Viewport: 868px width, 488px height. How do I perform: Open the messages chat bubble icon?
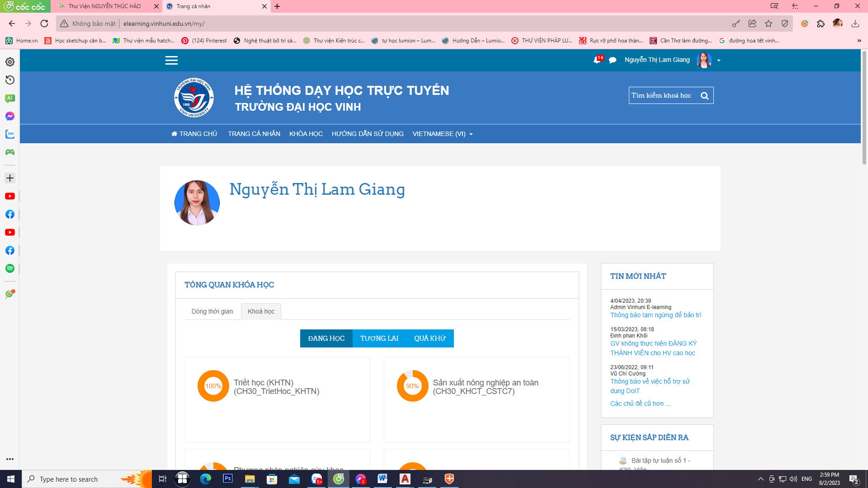(x=613, y=60)
